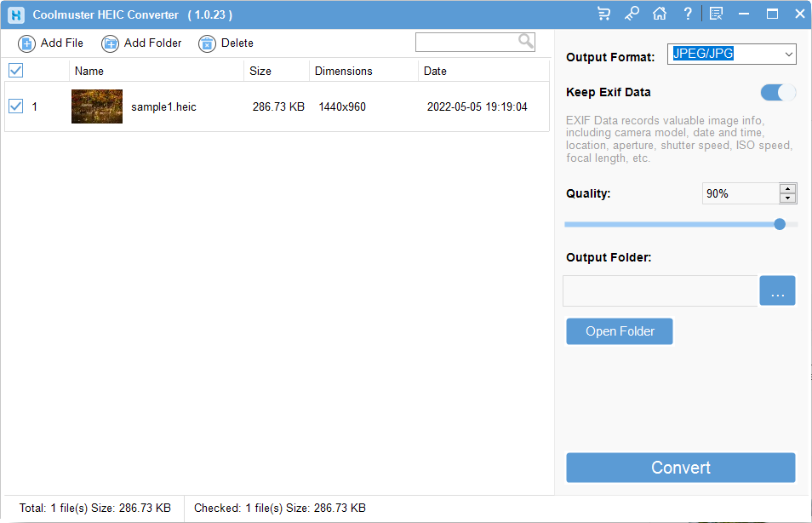This screenshot has width=812, height=523.
Task: Click the Date column header
Action: click(x=435, y=71)
